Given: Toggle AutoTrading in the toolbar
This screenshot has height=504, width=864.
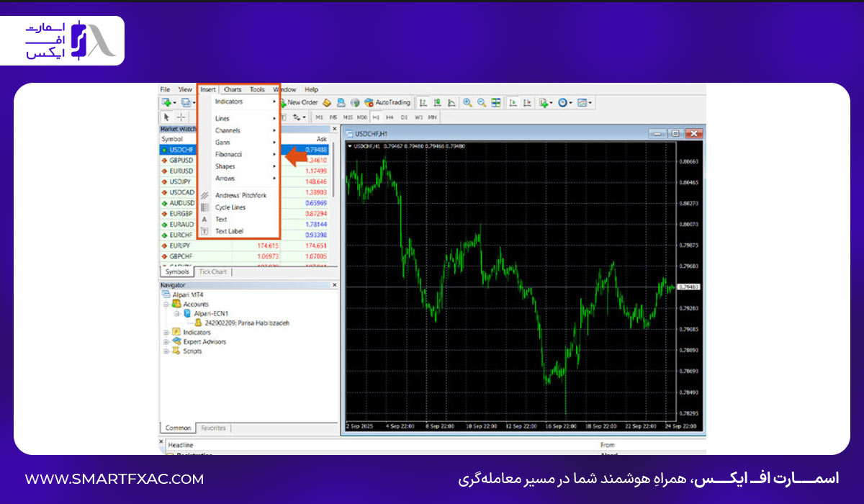Looking at the screenshot, I should [387, 103].
